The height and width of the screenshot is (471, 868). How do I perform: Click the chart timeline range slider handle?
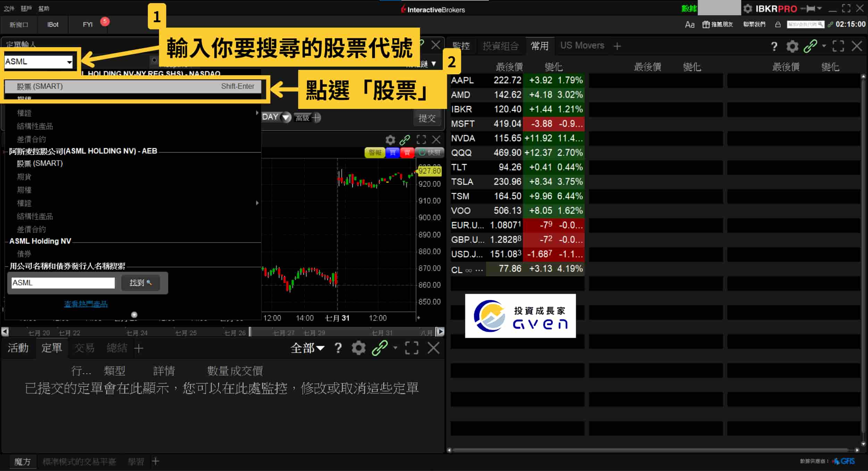point(250,332)
